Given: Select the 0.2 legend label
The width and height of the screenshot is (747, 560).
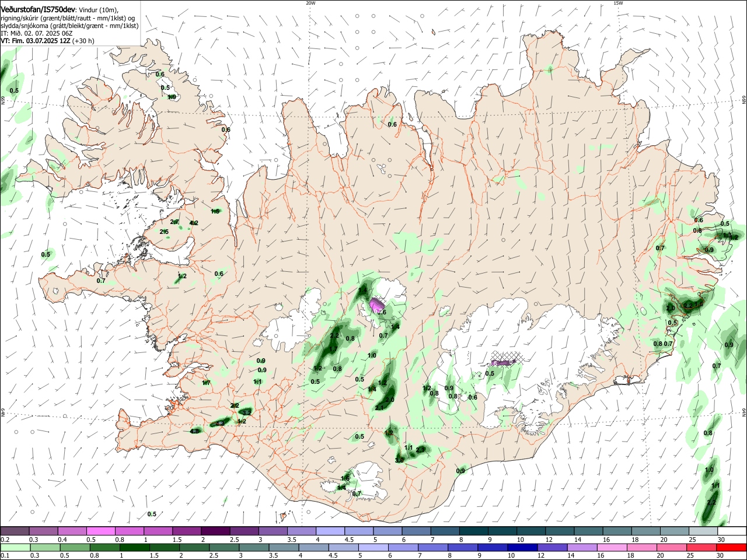Looking at the screenshot, I should tap(5, 540).
